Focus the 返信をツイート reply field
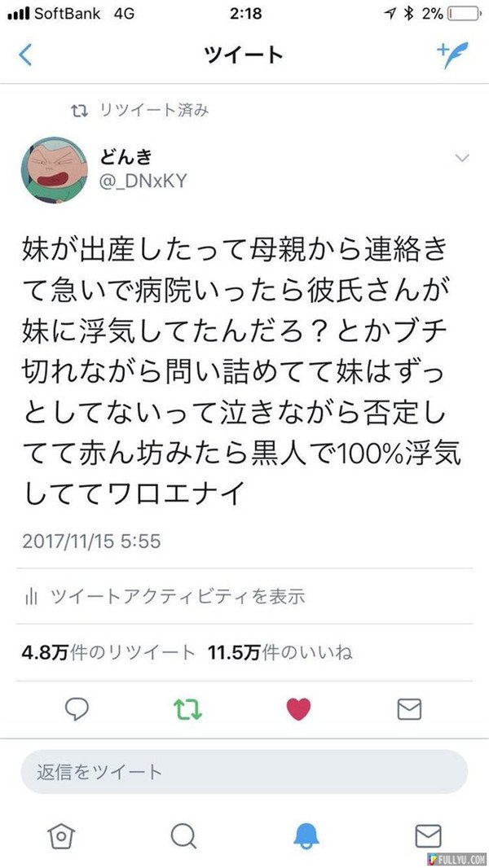Viewport: 489px width, 868px height. click(x=244, y=772)
